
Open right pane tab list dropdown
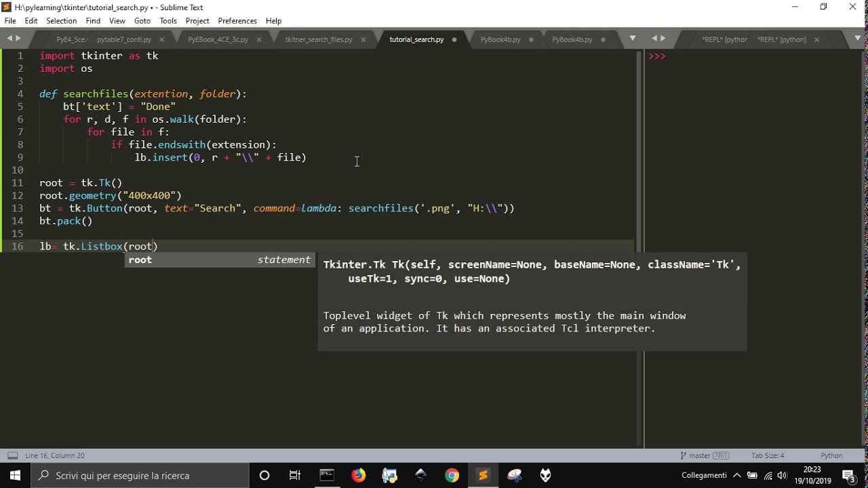point(858,39)
